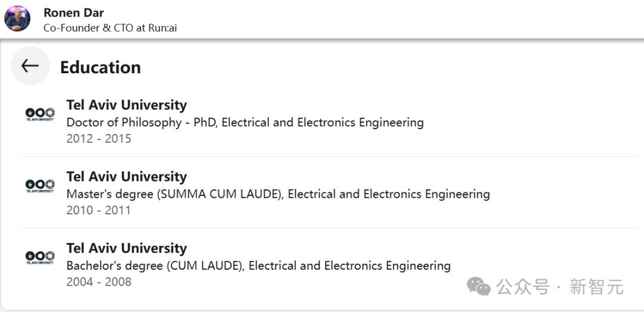
Task: Click the WeChat logo in the watermark
Action: (x=479, y=286)
